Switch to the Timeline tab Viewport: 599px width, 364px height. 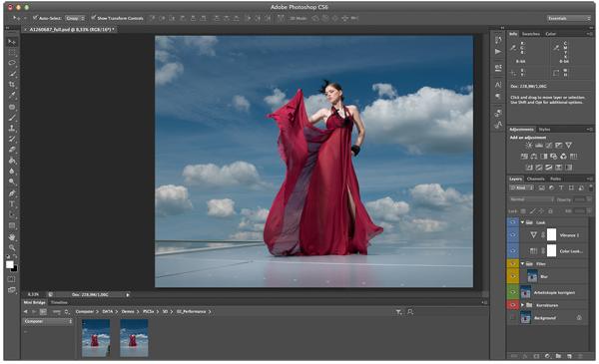pyautogui.click(x=59, y=302)
